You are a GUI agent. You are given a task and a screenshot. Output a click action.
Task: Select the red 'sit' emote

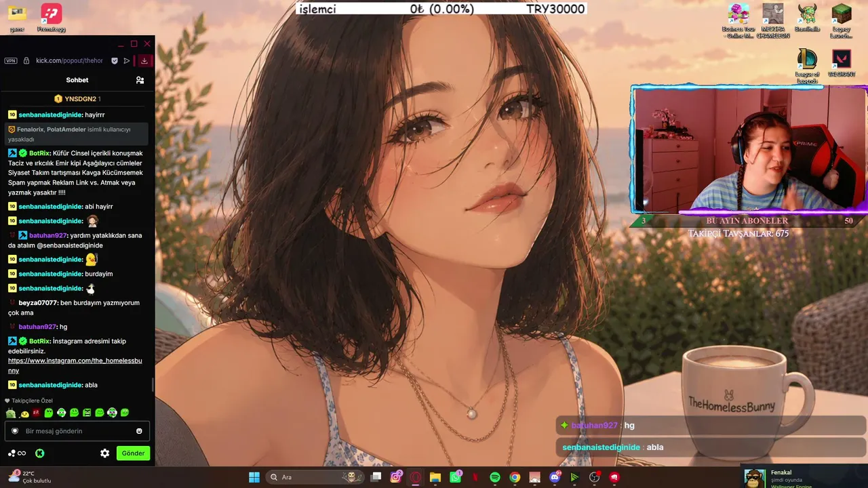click(36, 413)
